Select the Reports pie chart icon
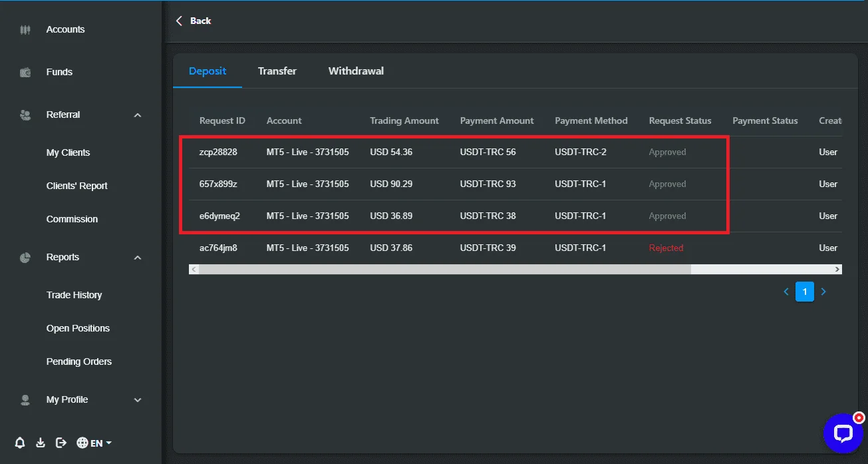Screen dimensions: 868x464 coord(25,258)
